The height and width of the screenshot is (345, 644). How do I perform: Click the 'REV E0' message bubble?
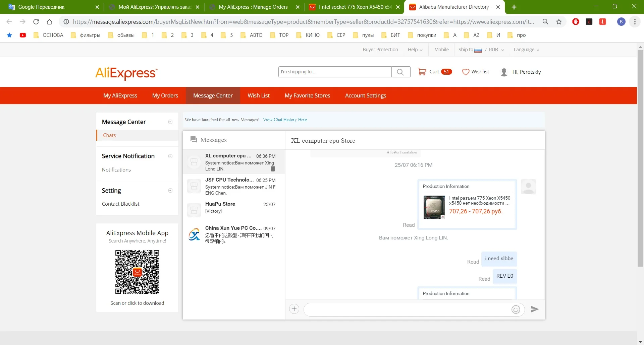pos(505,276)
